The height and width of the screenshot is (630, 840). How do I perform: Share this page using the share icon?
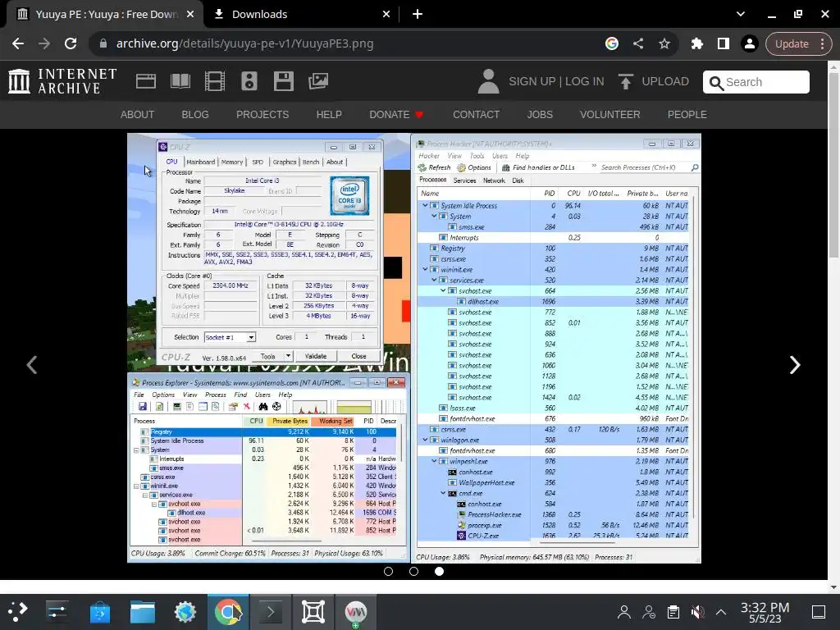pyautogui.click(x=638, y=44)
